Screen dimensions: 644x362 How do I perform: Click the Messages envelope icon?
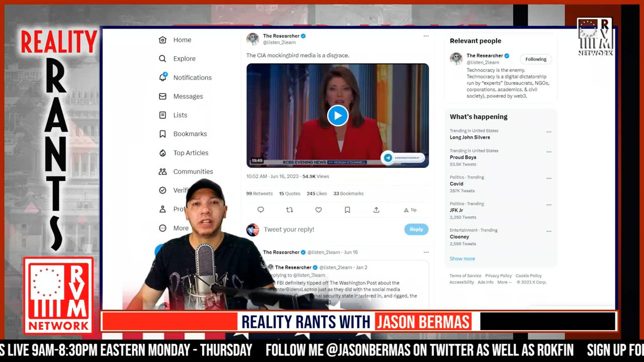(163, 96)
